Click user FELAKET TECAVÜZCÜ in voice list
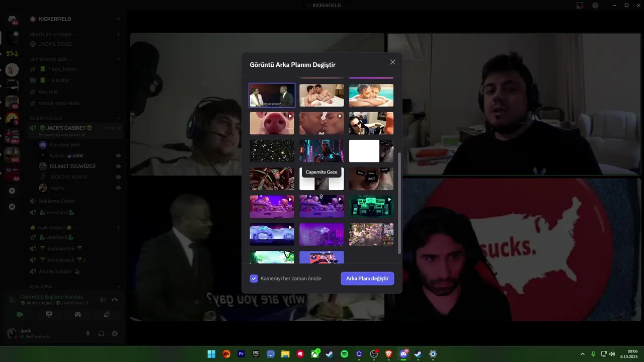This screenshot has height=362, width=644. pyautogui.click(x=80, y=166)
